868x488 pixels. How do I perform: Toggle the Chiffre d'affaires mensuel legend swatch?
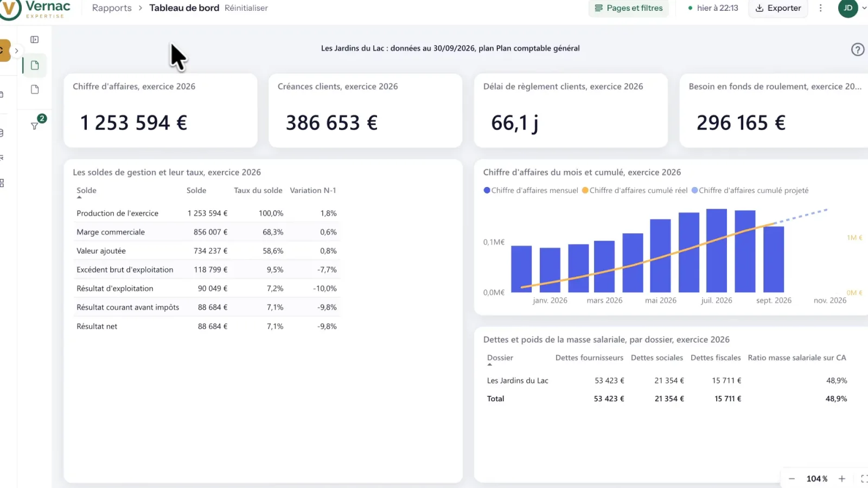click(x=487, y=190)
